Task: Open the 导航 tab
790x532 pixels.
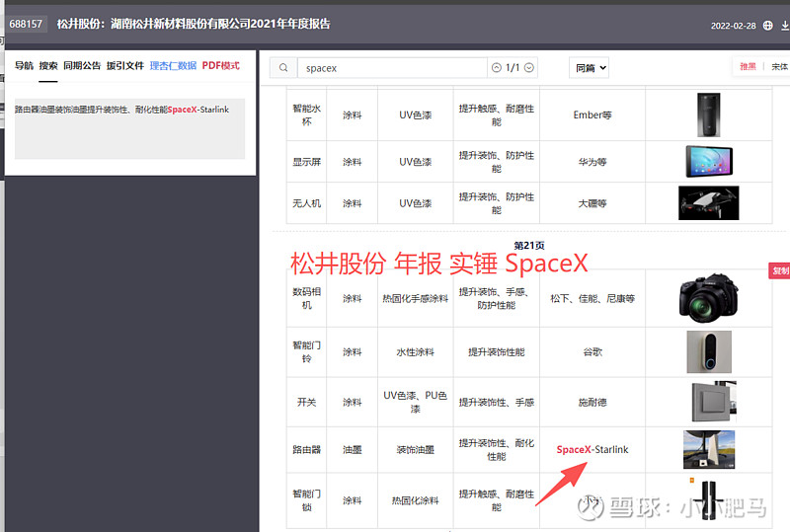Action: pyautogui.click(x=24, y=65)
